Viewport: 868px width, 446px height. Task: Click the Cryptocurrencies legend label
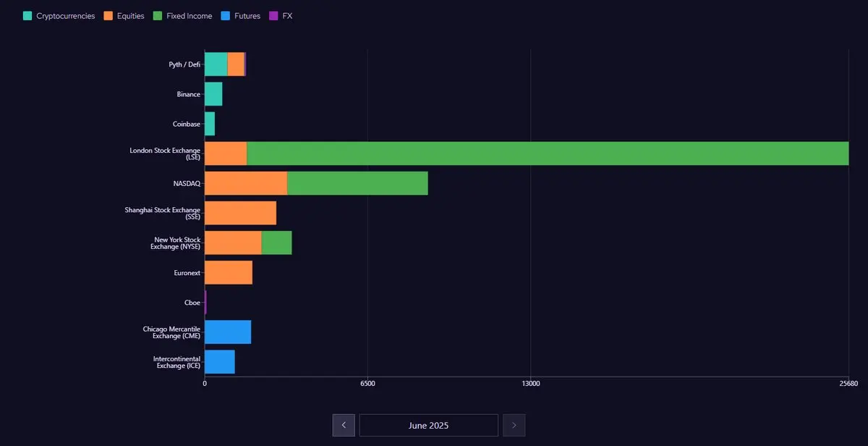click(x=66, y=16)
